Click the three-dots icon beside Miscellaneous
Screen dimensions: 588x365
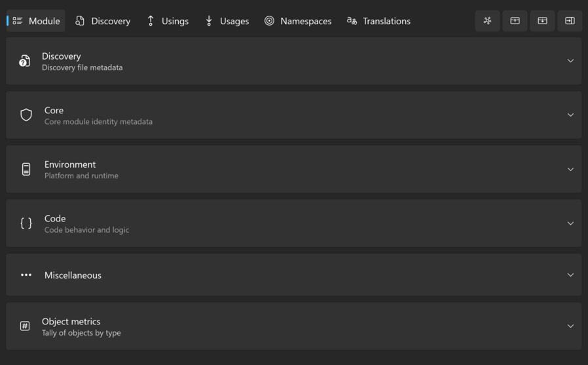coord(26,275)
